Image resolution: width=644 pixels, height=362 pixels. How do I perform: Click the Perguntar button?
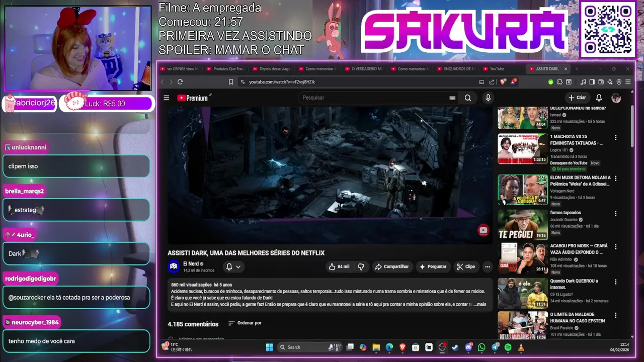click(x=433, y=266)
